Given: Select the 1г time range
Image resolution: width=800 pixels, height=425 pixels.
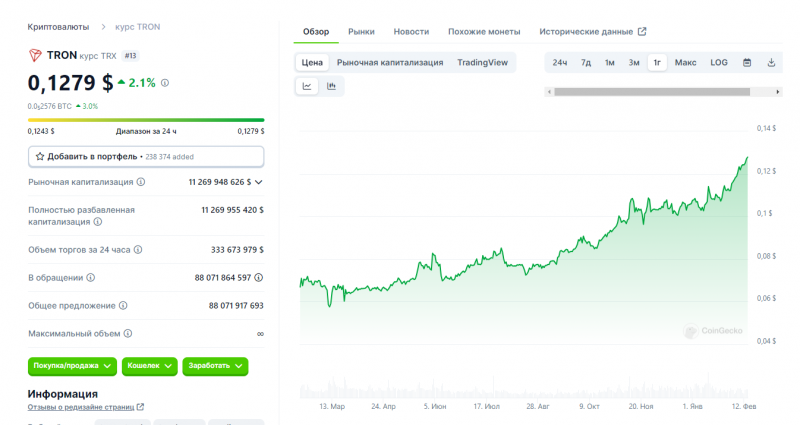Looking at the screenshot, I should coord(657,62).
